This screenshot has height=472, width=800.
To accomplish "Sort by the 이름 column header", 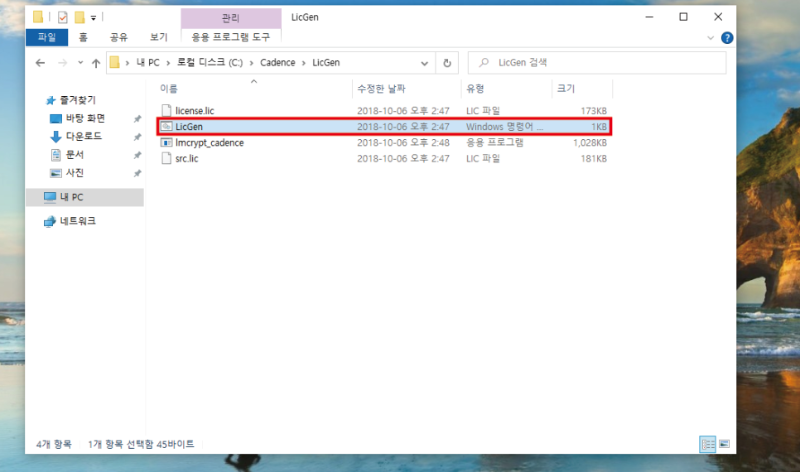I will (x=168, y=89).
